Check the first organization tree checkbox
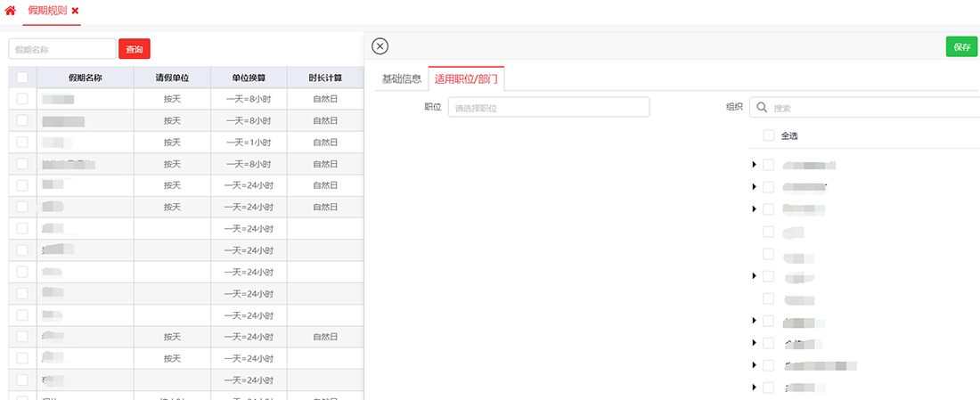This screenshot has height=400, width=980. click(x=769, y=164)
